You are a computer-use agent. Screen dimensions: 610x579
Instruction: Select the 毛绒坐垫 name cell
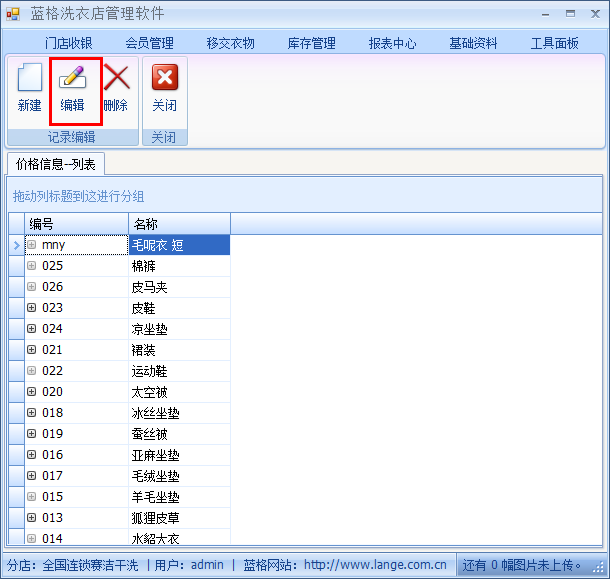click(179, 476)
